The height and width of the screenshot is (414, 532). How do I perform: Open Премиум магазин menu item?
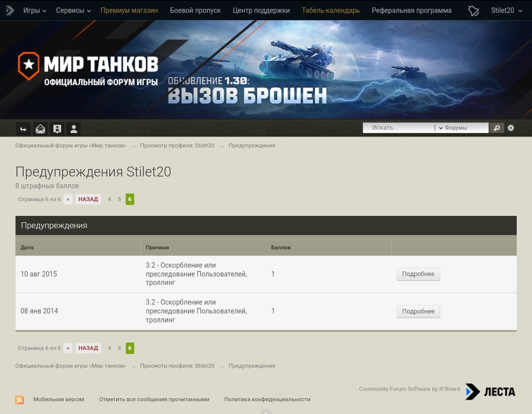click(x=129, y=10)
